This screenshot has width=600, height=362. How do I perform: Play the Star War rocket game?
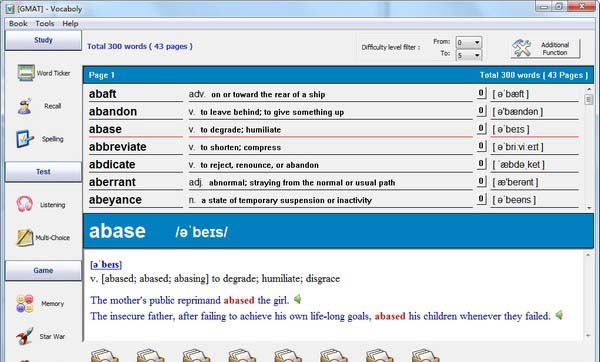coord(25,336)
